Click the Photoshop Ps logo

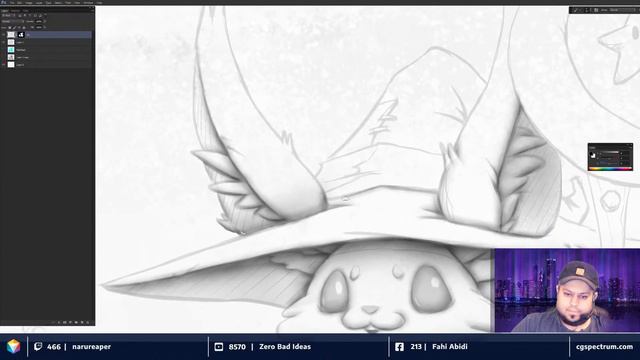(x=4, y=3)
